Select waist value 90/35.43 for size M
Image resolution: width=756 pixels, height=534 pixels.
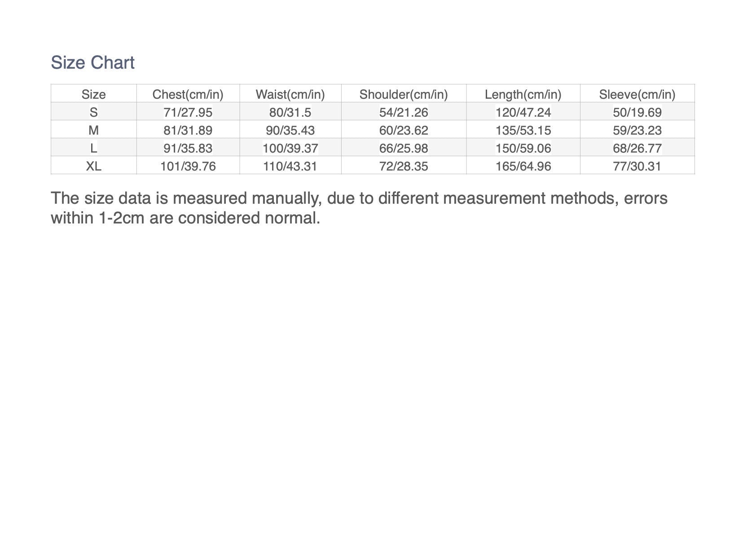click(290, 130)
